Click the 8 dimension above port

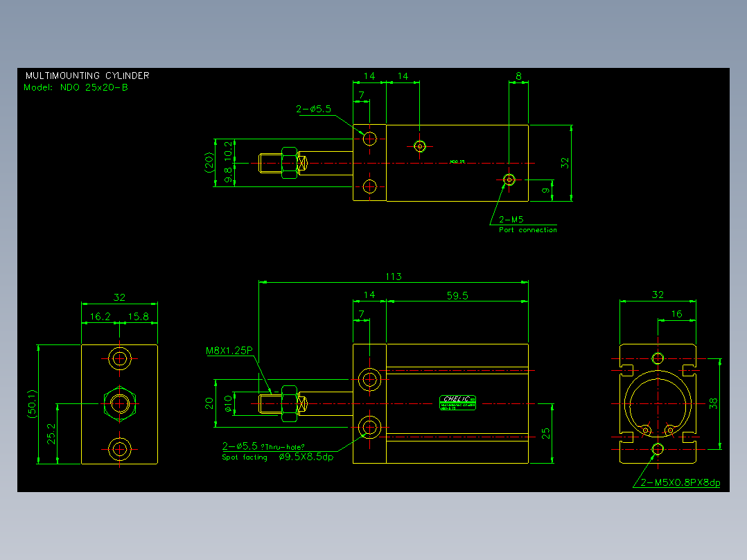(518, 76)
